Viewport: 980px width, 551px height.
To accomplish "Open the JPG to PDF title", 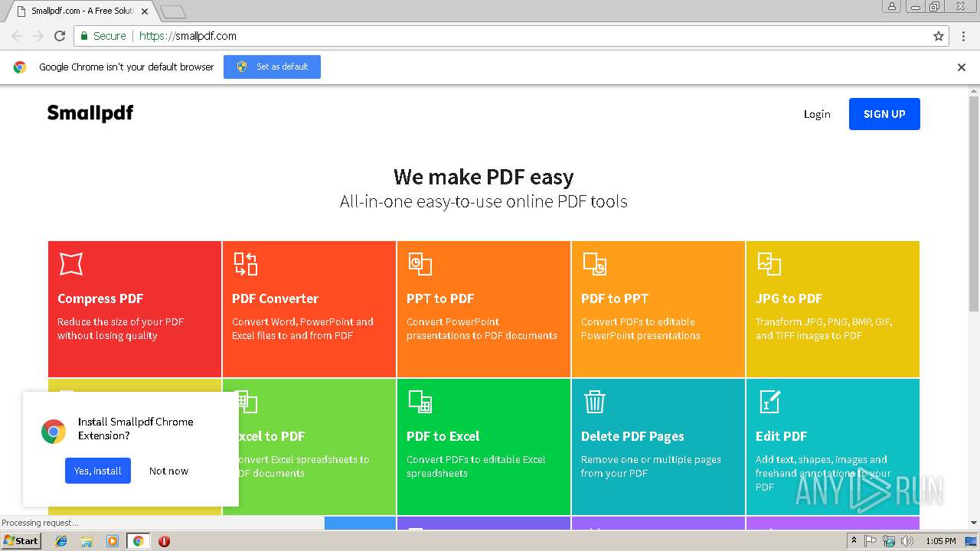I will 789,298.
